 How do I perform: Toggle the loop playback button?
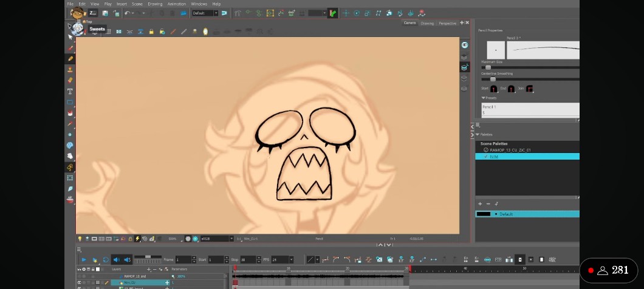click(106, 260)
